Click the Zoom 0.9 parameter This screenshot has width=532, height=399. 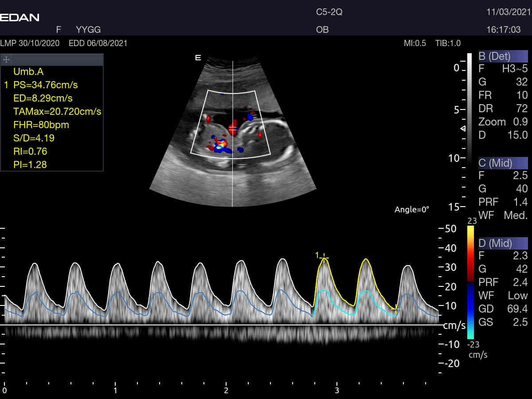pyautogui.click(x=503, y=122)
